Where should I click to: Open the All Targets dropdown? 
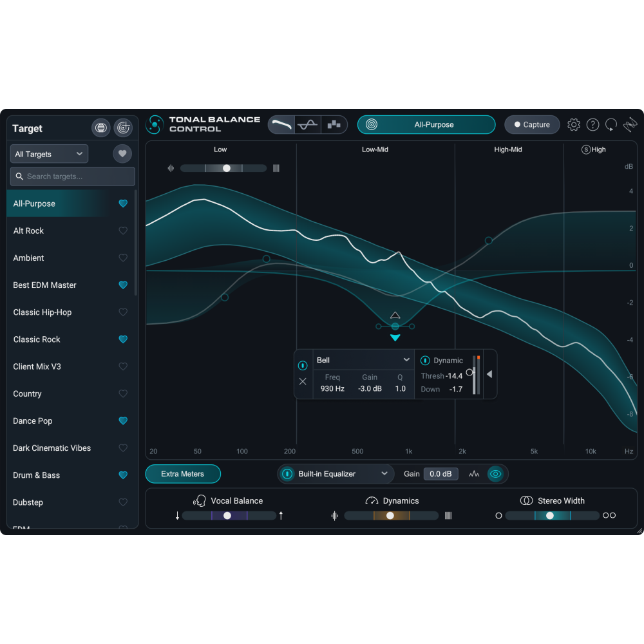point(48,154)
